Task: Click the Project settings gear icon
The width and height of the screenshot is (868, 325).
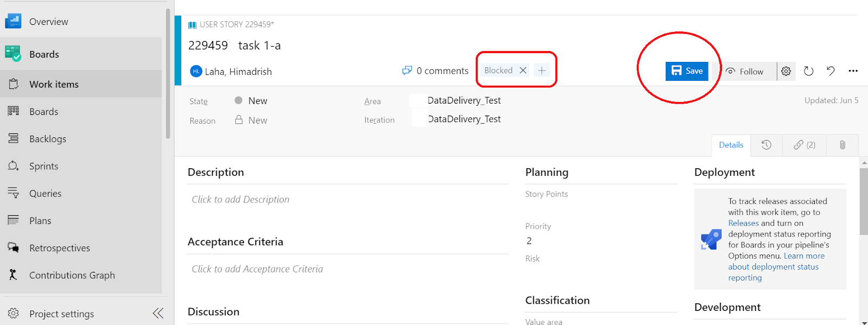Action: pyautogui.click(x=14, y=313)
